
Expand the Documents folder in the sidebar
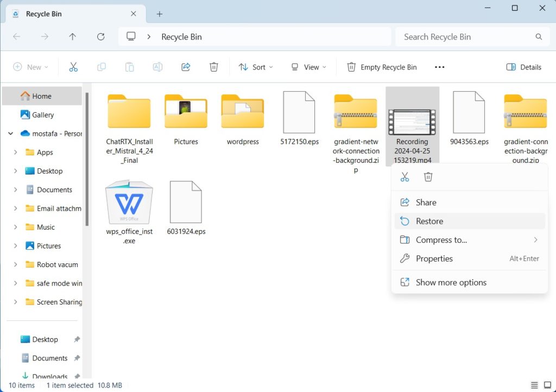point(15,189)
